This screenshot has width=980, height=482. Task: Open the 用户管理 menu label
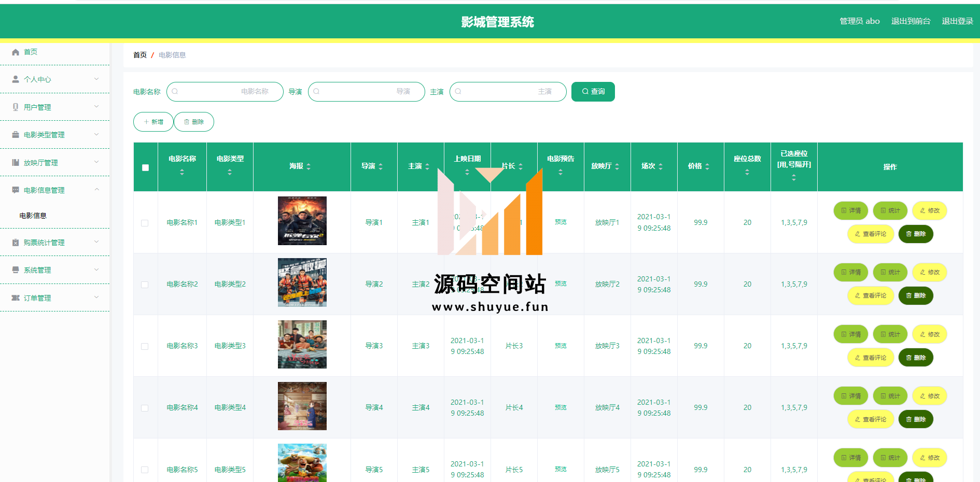coord(37,107)
